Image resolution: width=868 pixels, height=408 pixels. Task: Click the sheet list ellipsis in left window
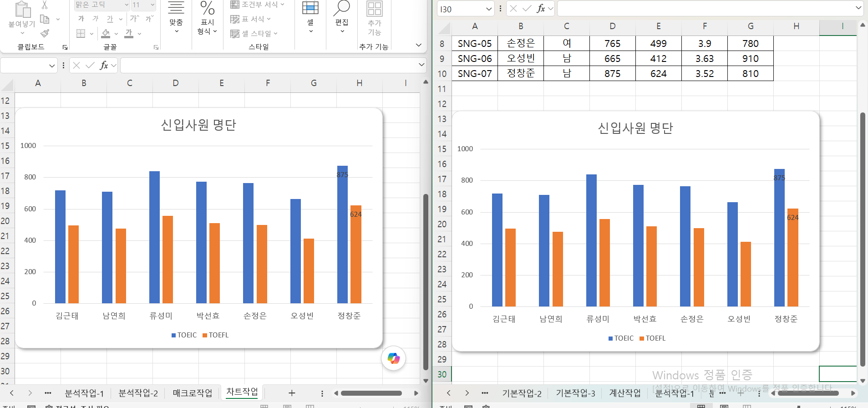tap(48, 393)
